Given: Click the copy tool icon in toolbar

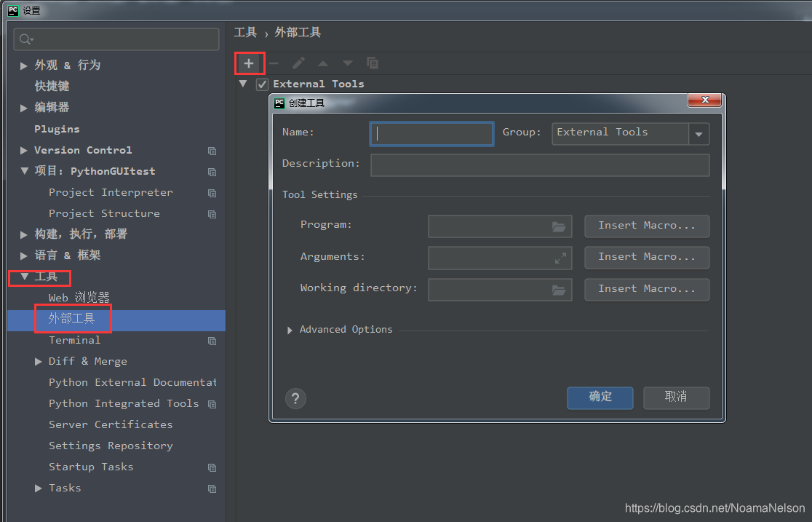Looking at the screenshot, I should 373,63.
